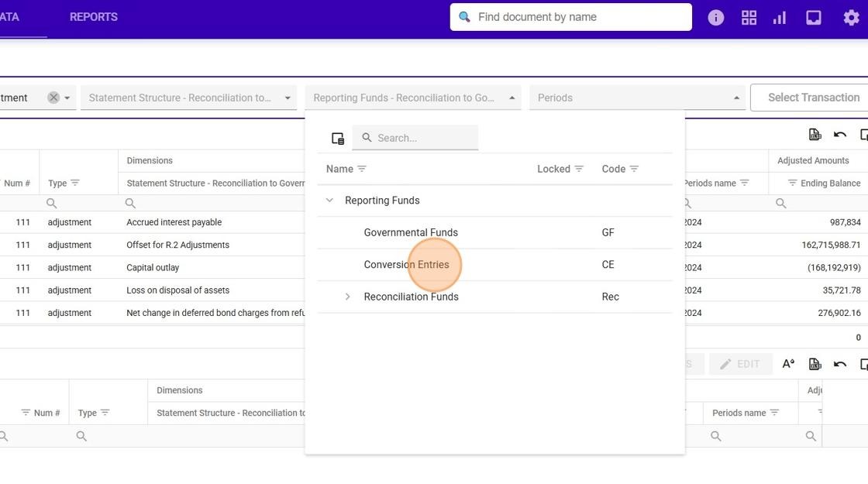Screen dimensions: 868x484
Task: Click Name column header in dropdown
Action: (339, 169)
